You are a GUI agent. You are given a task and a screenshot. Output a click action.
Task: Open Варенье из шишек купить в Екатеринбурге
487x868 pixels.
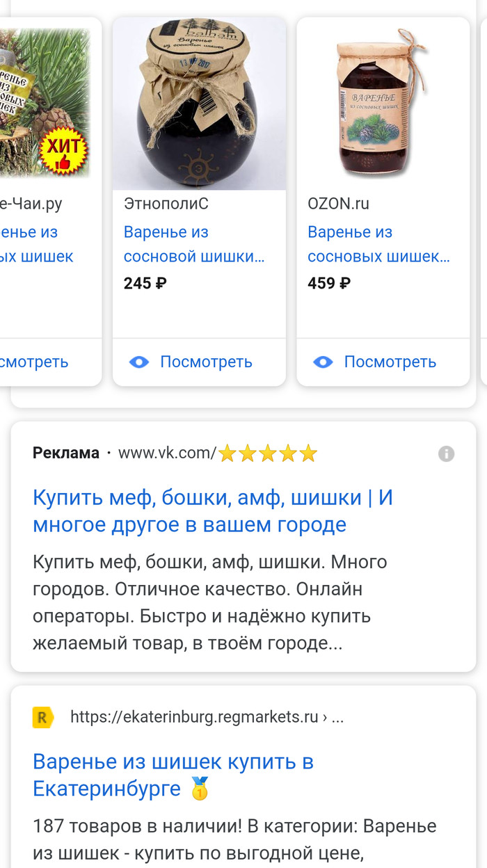coord(173,775)
